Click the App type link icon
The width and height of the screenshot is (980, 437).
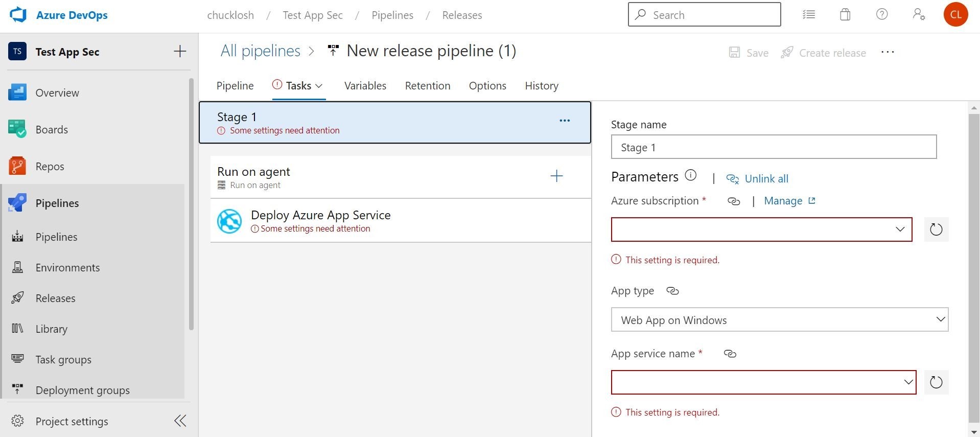pos(672,291)
